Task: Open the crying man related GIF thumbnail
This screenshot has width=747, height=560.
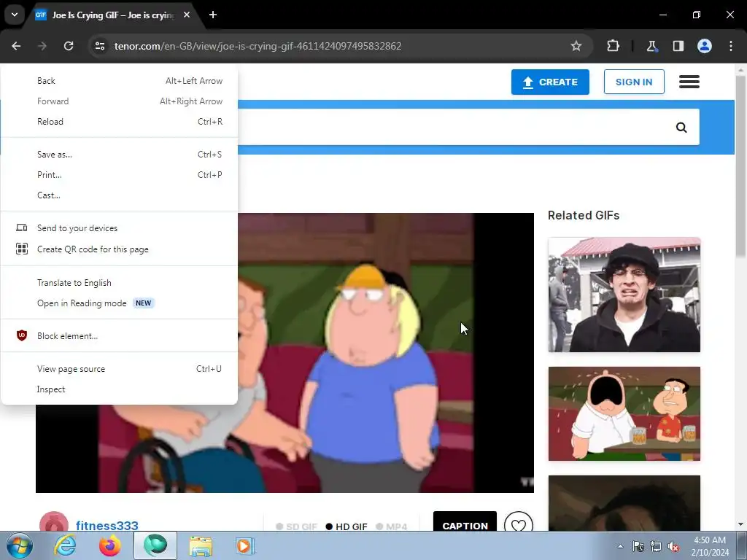Action: pyautogui.click(x=624, y=295)
